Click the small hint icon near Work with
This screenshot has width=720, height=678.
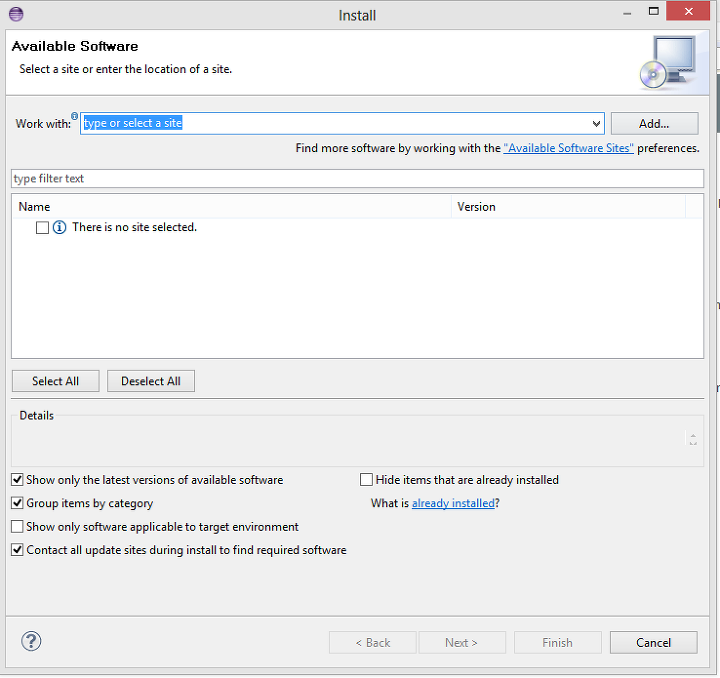pyautogui.click(x=74, y=116)
